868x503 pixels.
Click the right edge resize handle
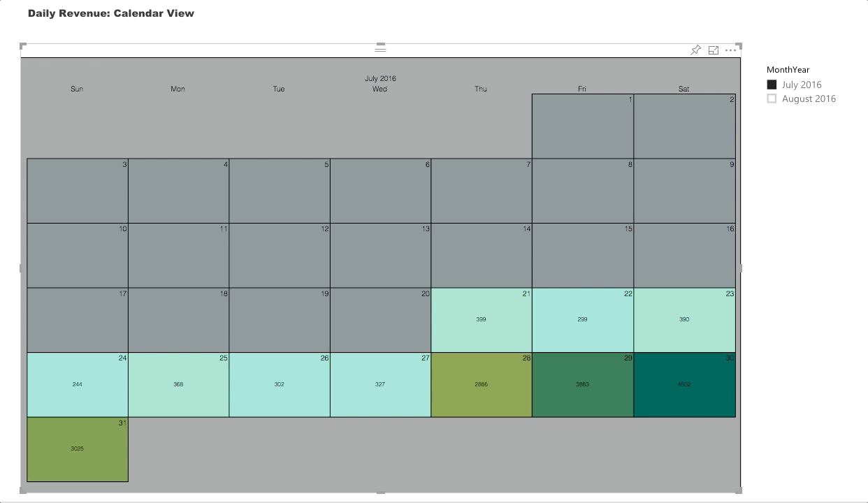[739, 268]
